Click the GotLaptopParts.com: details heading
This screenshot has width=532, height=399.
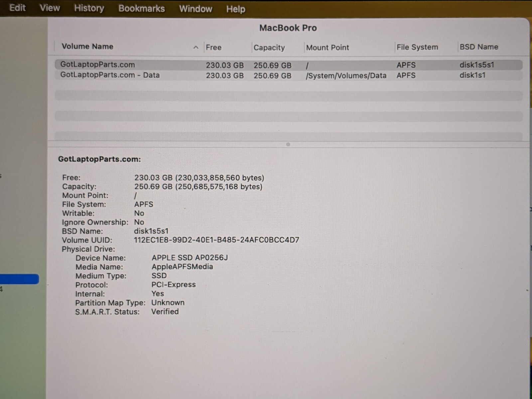point(99,159)
